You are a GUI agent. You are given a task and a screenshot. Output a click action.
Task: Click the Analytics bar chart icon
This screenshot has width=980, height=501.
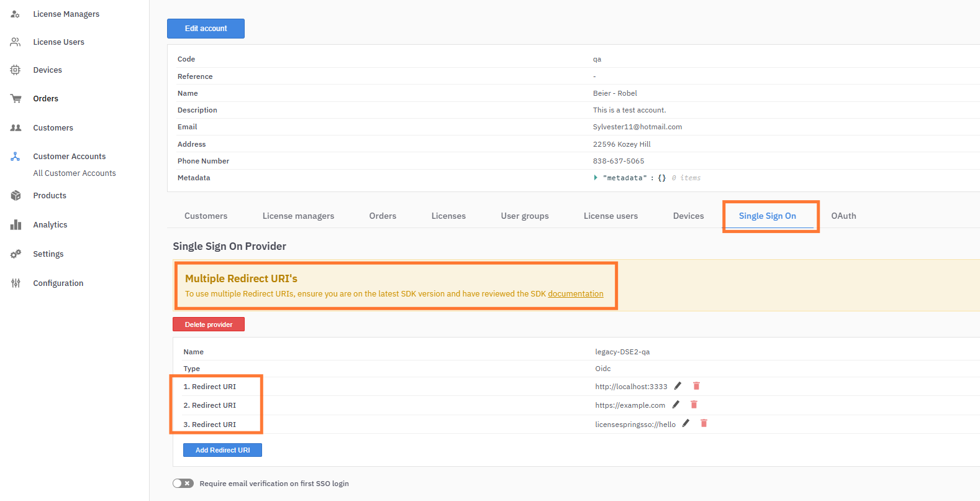(16, 225)
